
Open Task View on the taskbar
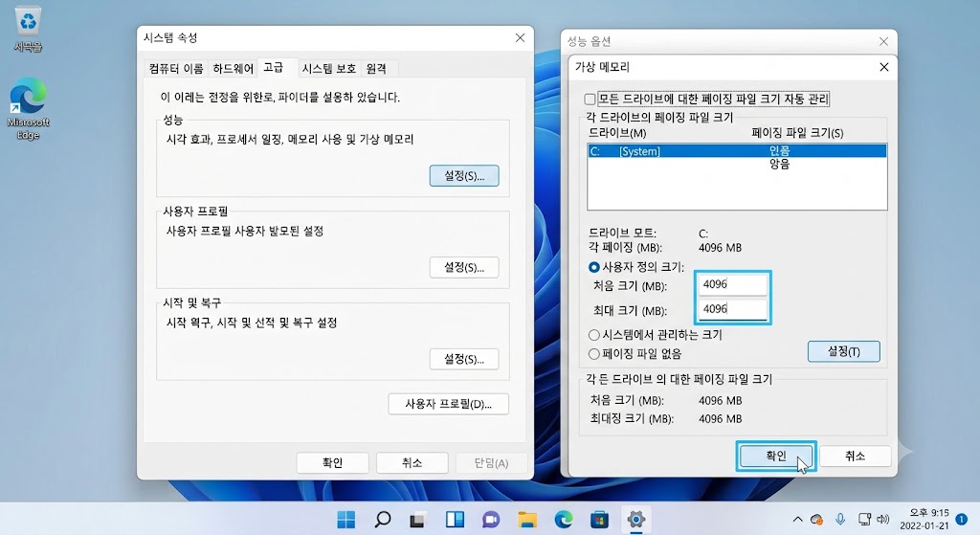tap(417, 520)
